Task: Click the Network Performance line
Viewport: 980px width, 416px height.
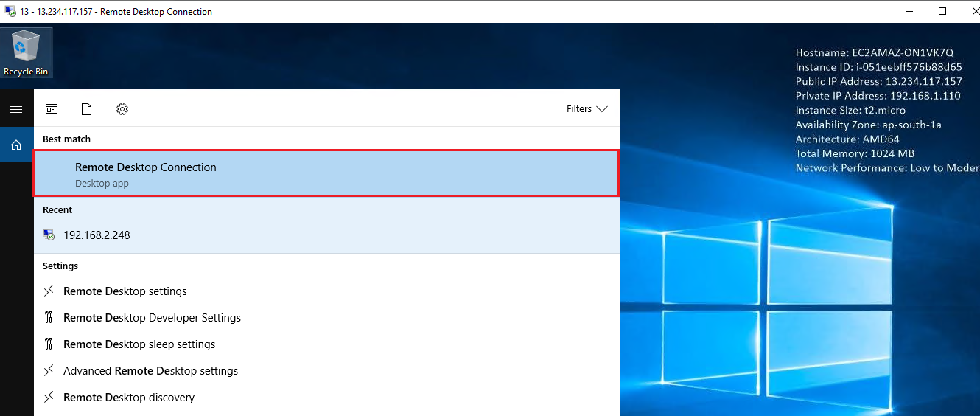Action: coord(888,168)
